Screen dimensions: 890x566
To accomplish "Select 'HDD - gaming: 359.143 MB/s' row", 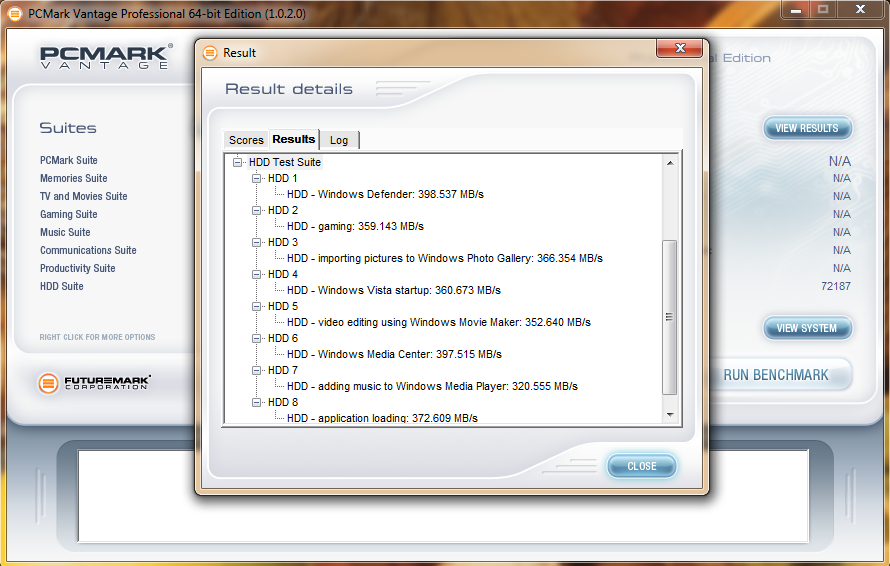I will coord(355,226).
